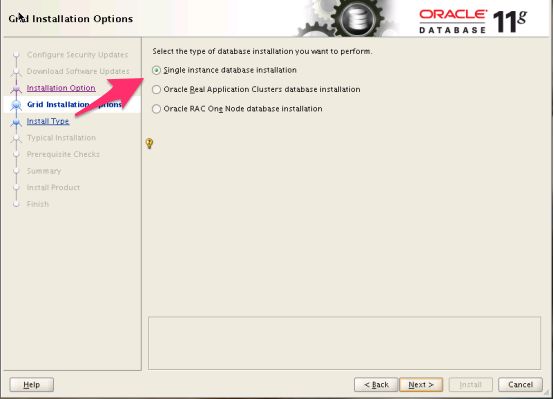The width and height of the screenshot is (554, 399).
Task: Go to the Install Type step link
Action: [48, 121]
